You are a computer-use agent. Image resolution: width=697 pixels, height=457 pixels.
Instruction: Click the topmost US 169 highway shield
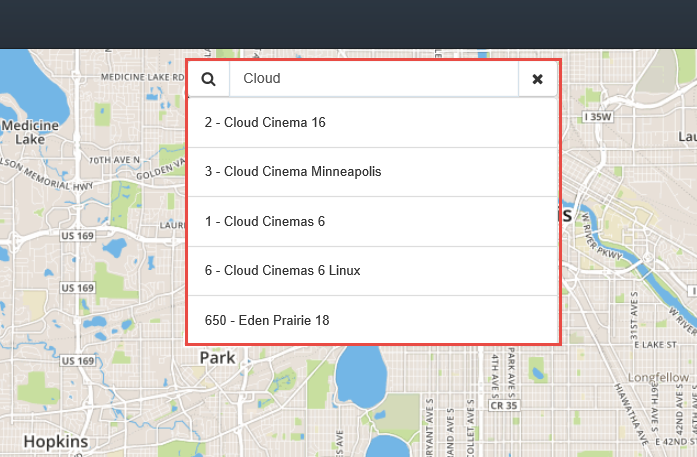(76, 236)
